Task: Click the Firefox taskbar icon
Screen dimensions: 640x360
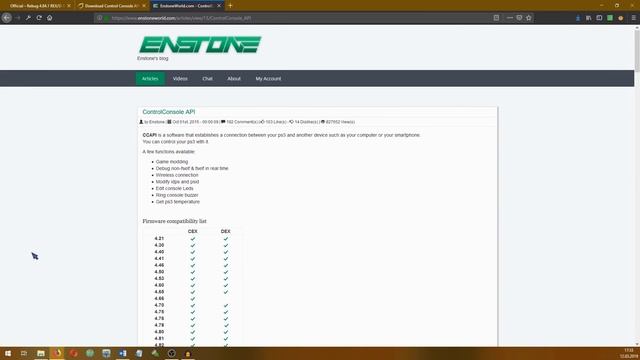Action: (x=57, y=353)
